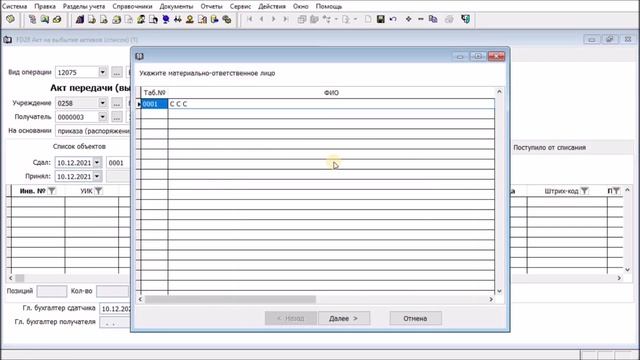This screenshot has height=360, width=640.
Task: Open the Помощь menu
Action: click(329, 7)
